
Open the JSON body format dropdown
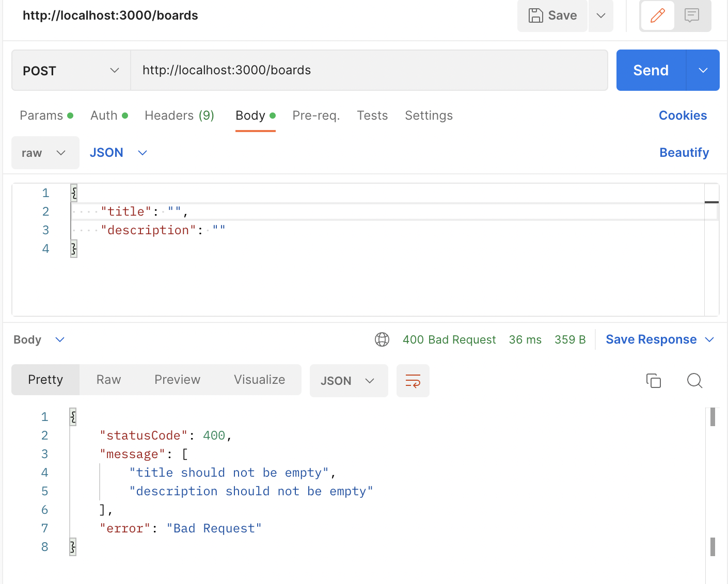119,153
